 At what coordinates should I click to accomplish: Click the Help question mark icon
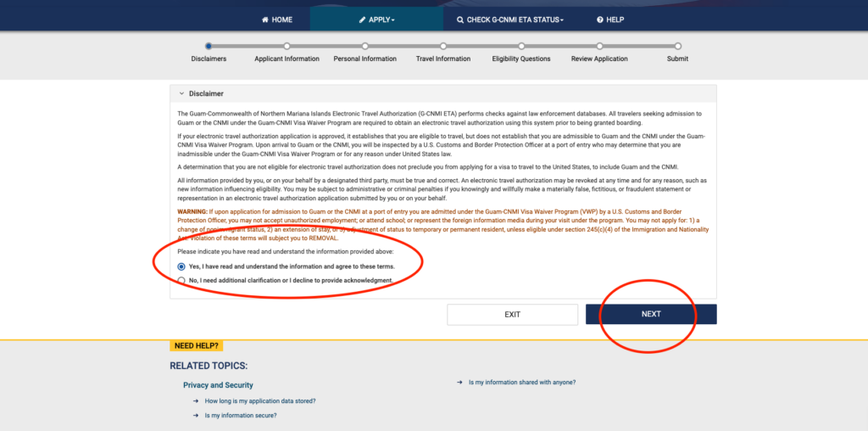(x=600, y=20)
